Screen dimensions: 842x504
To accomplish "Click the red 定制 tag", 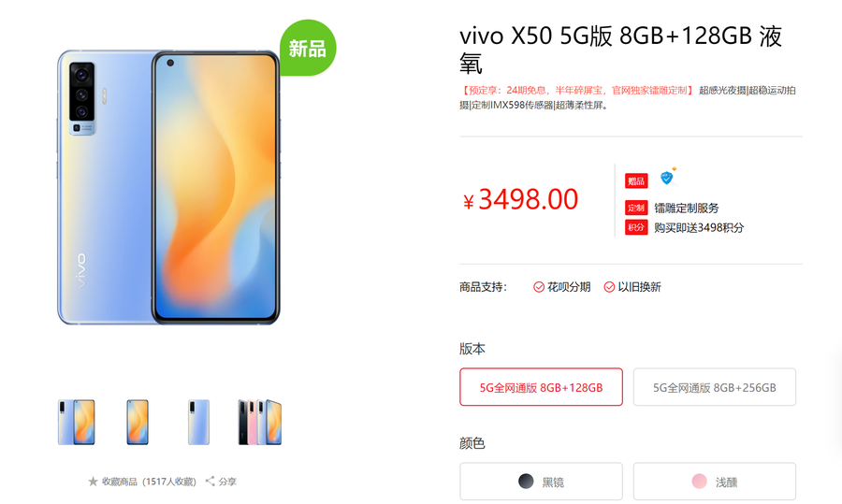I will (636, 208).
